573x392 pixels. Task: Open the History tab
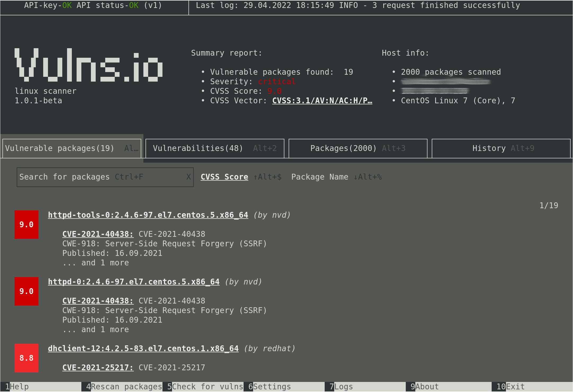pyautogui.click(x=501, y=148)
